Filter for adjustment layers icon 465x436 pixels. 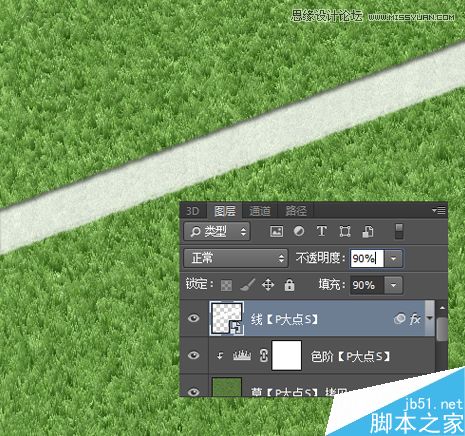[x=299, y=231]
